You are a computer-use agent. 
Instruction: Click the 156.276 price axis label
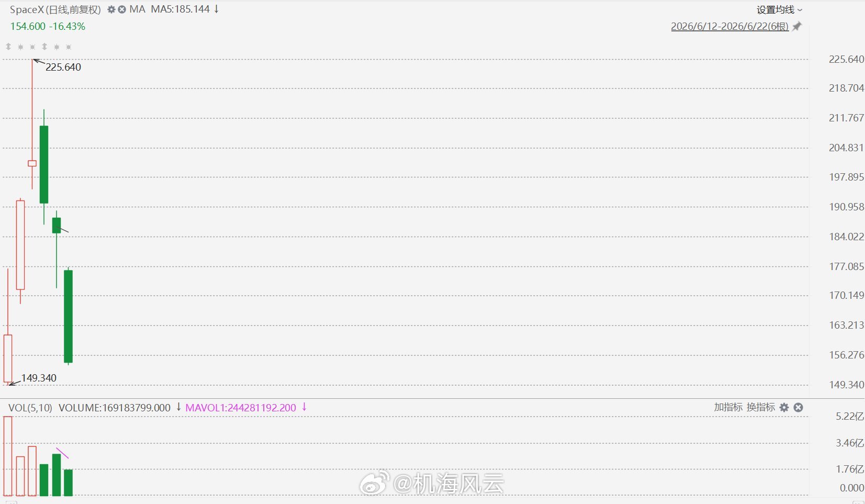tap(846, 355)
